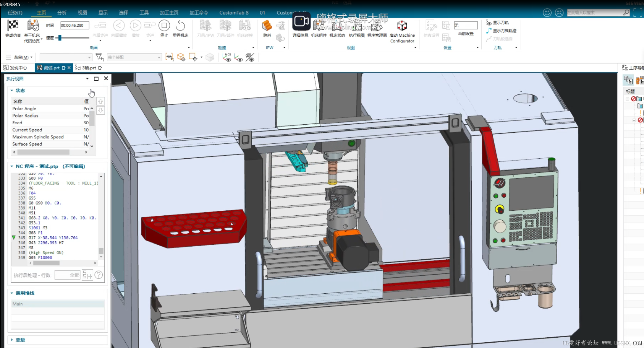Expand the 设置 group options arrow

tap(477, 48)
